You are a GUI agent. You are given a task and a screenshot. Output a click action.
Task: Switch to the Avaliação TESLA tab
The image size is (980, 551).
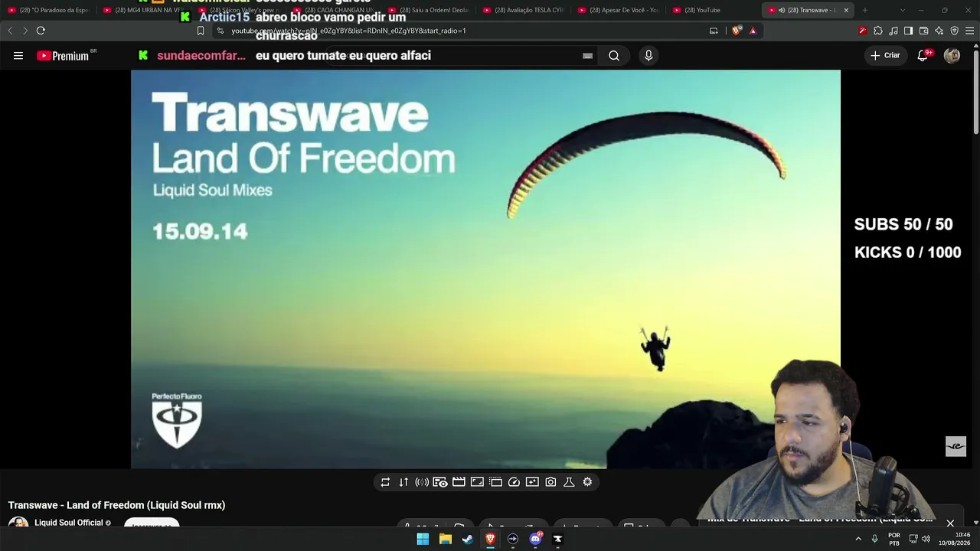(x=524, y=10)
